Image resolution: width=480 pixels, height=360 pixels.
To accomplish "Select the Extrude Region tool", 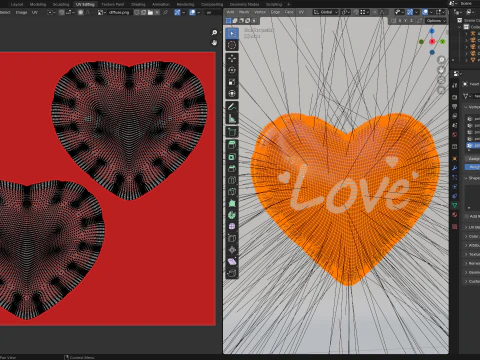I will point(232,145).
